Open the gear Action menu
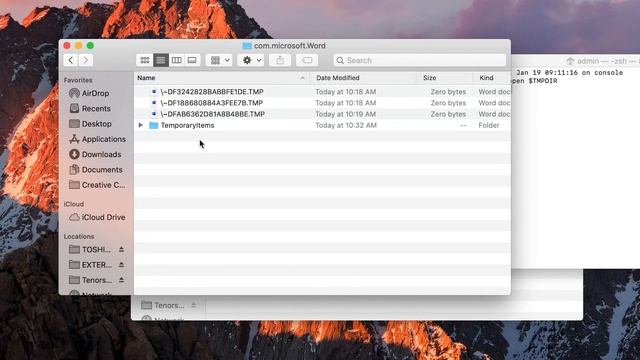 coord(251,60)
